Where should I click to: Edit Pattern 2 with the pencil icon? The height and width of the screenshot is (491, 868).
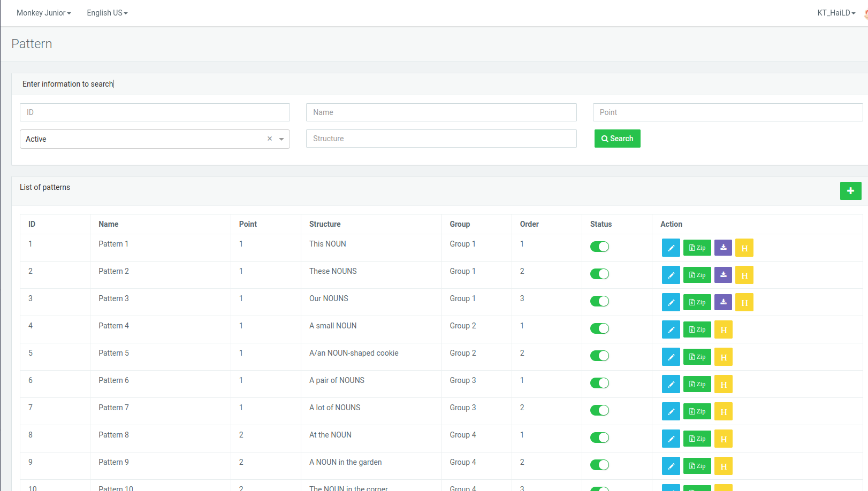671,275
